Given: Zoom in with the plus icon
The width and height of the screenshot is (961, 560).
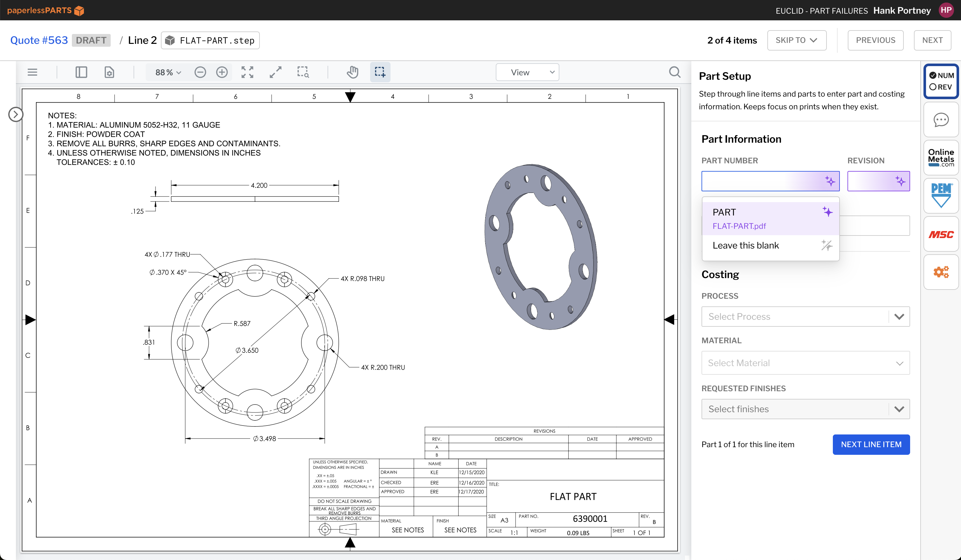Looking at the screenshot, I should (222, 72).
